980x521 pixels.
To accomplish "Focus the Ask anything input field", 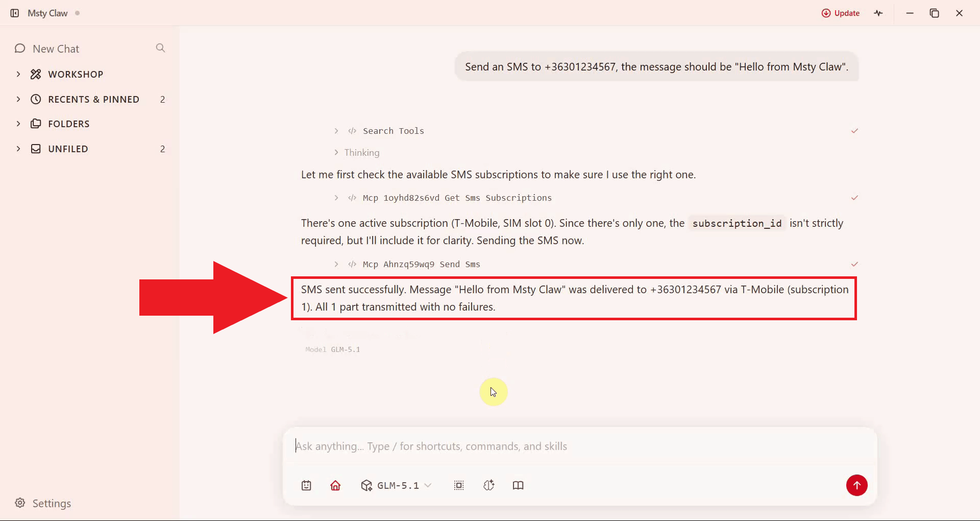I will pyautogui.click(x=580, y=446).
